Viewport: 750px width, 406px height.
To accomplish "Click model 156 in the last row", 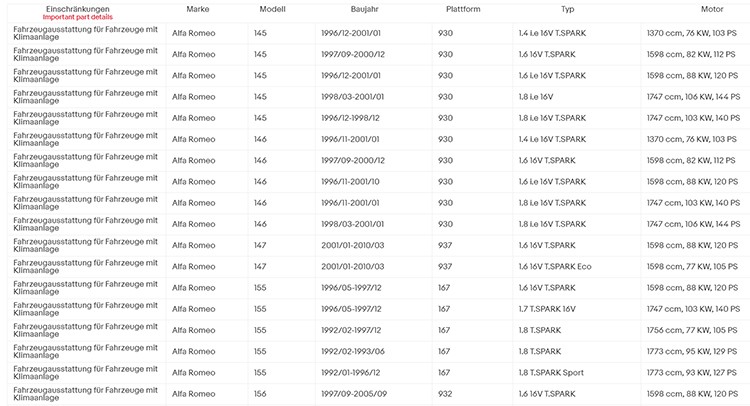I will [x=260, y=394].
